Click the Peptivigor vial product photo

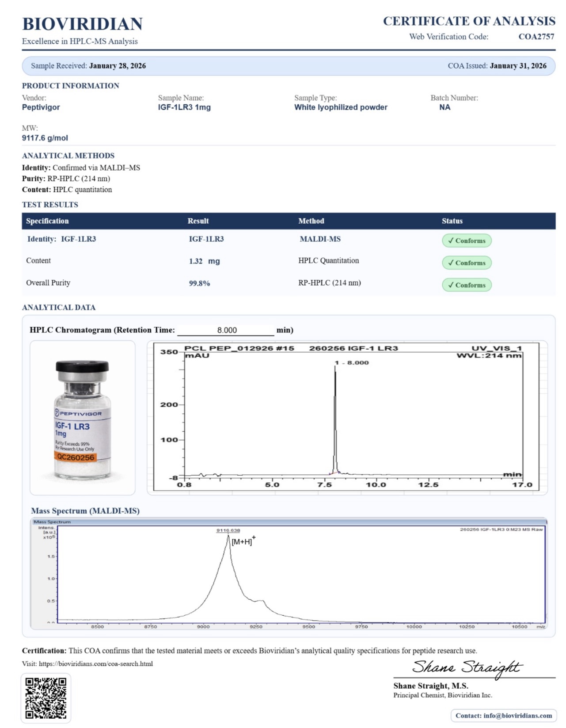coord(82,418)
